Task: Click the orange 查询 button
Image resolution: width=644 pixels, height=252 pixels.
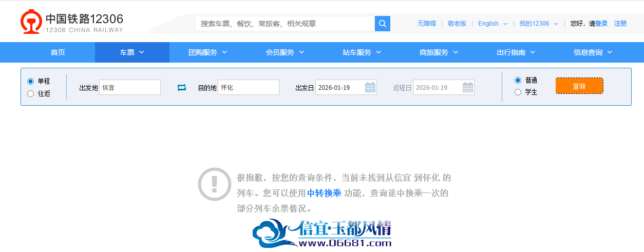Action: (579, 86)
